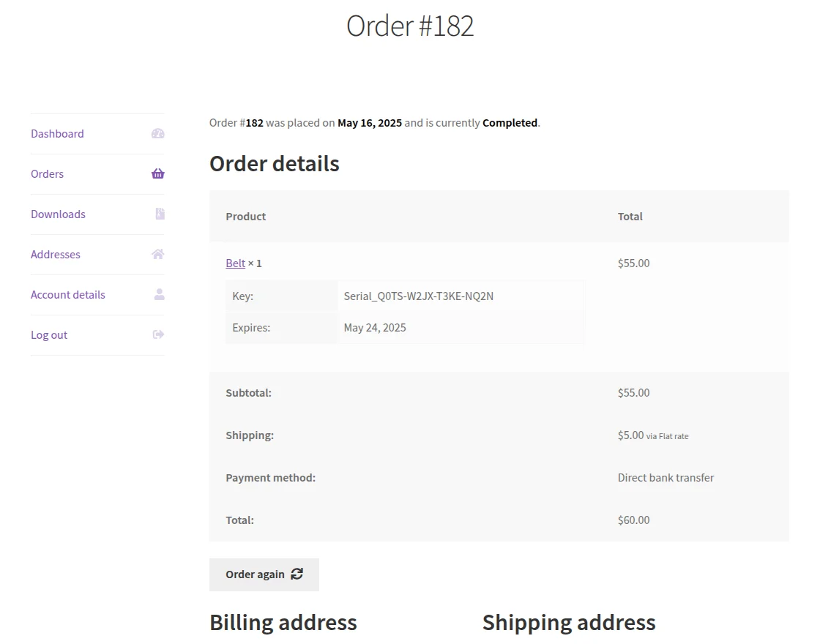
Task: Navigate to the Downloads section
Action: point(58,214)
